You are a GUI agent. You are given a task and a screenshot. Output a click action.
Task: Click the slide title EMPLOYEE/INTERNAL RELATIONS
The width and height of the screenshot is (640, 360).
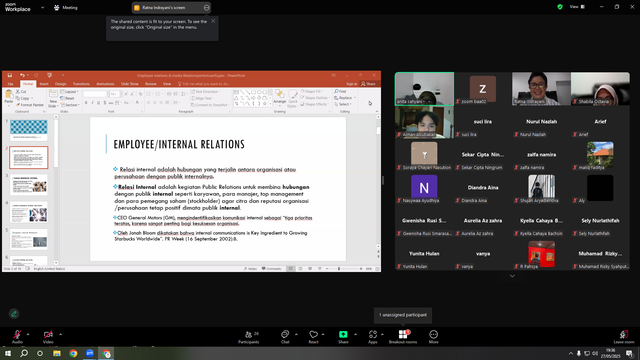pyautogui.click(x=179, y=144)
